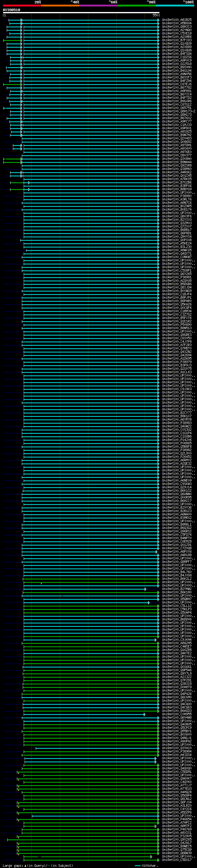
Task: Select label UniRef100_Q6FJX4
Action: click(177, 803)
